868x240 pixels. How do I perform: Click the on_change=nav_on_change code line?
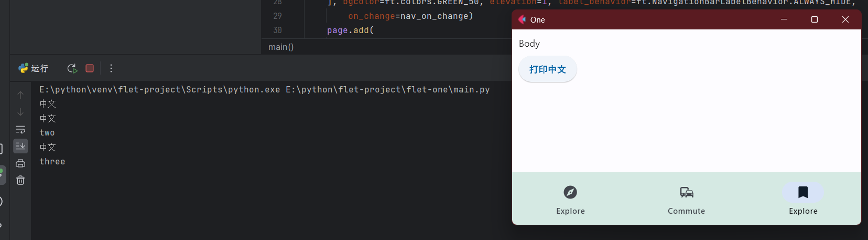[410, 16]
